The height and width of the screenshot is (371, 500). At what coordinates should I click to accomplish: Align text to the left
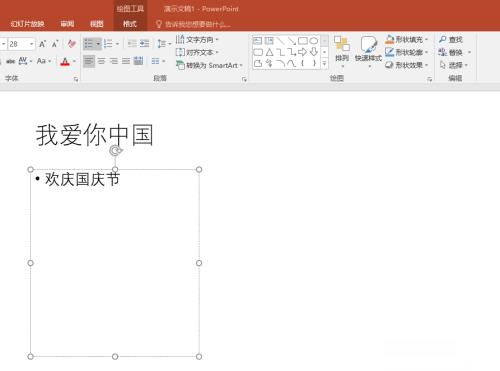coord(89,61)
